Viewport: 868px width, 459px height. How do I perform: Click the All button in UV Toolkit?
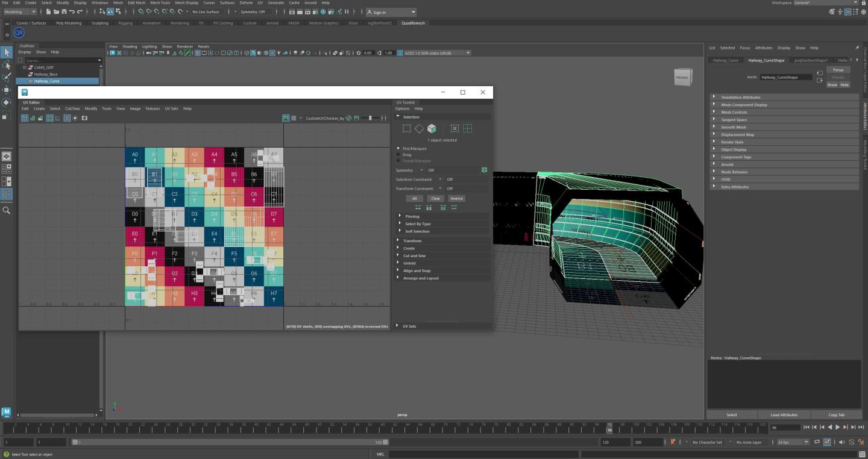coord(414,198)
